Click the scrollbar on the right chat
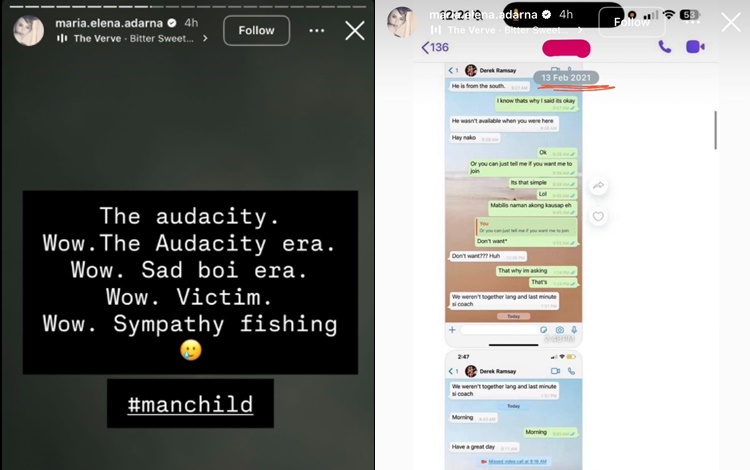Screen dimensions: 750x470 716,130
